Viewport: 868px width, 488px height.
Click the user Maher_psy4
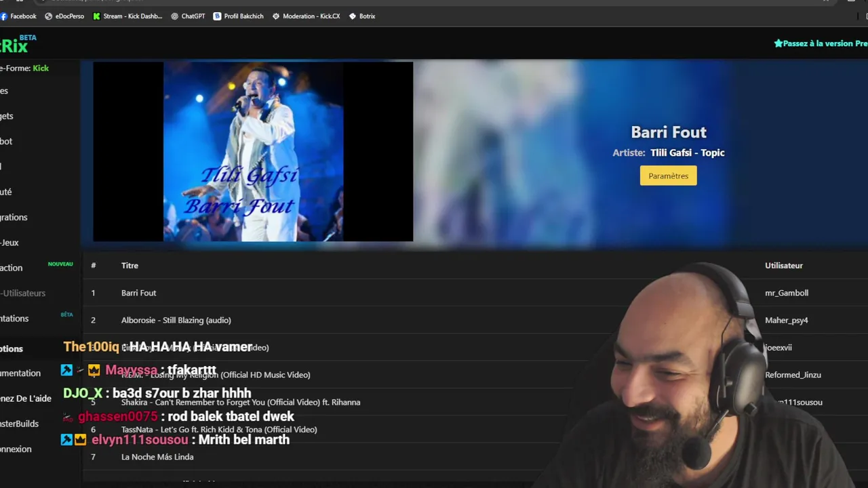tap(787, 320)
